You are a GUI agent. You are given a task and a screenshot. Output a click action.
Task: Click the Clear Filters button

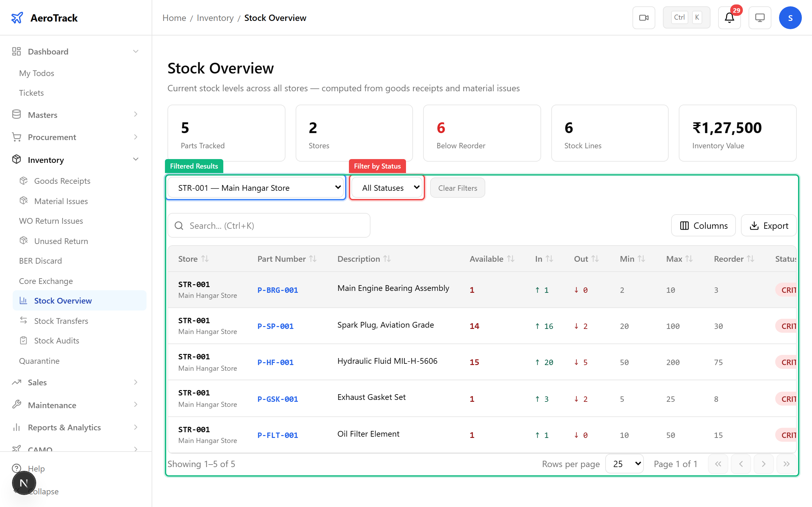click(x=457, y=188)
